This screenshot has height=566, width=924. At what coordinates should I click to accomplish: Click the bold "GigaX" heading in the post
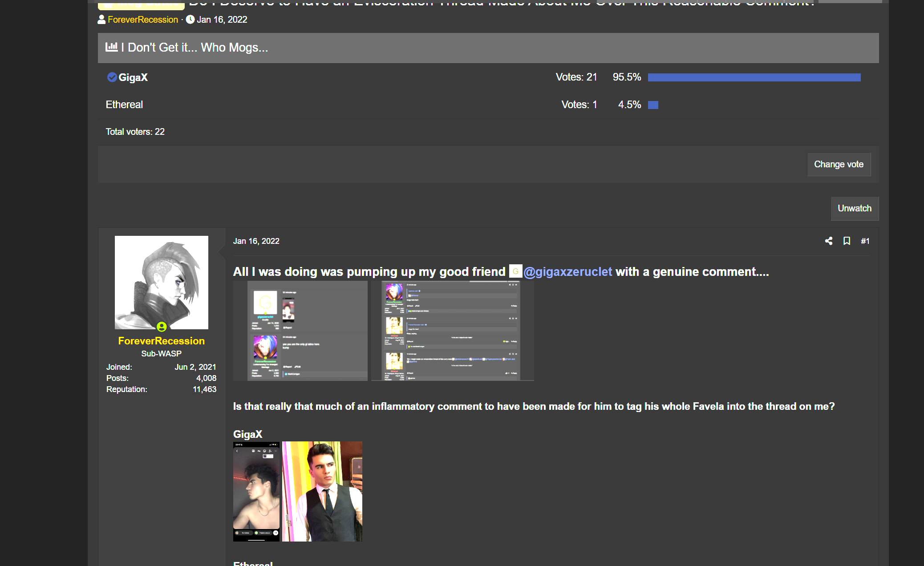point(248,434)
